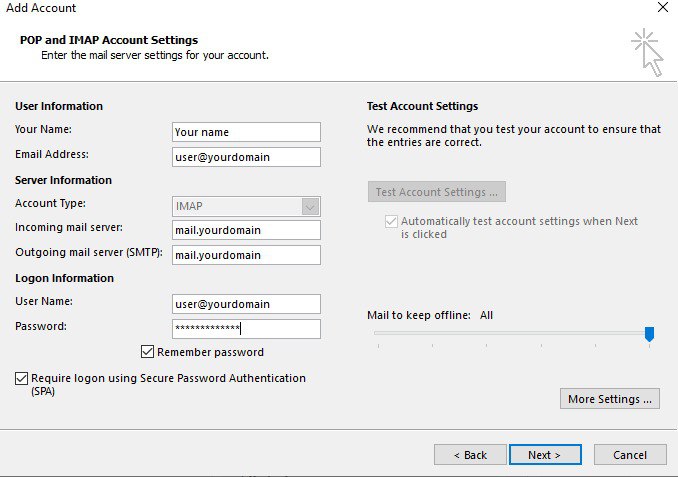The height and width of the screenshot is (477, 678).
Task: Focus the Incoming mail server field
Action: tap(246, 230)
